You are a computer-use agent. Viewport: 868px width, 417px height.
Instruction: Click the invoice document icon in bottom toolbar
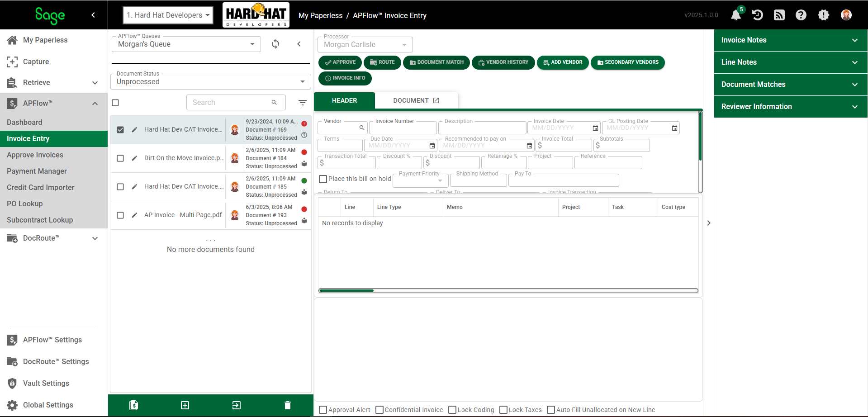(134, 405)
